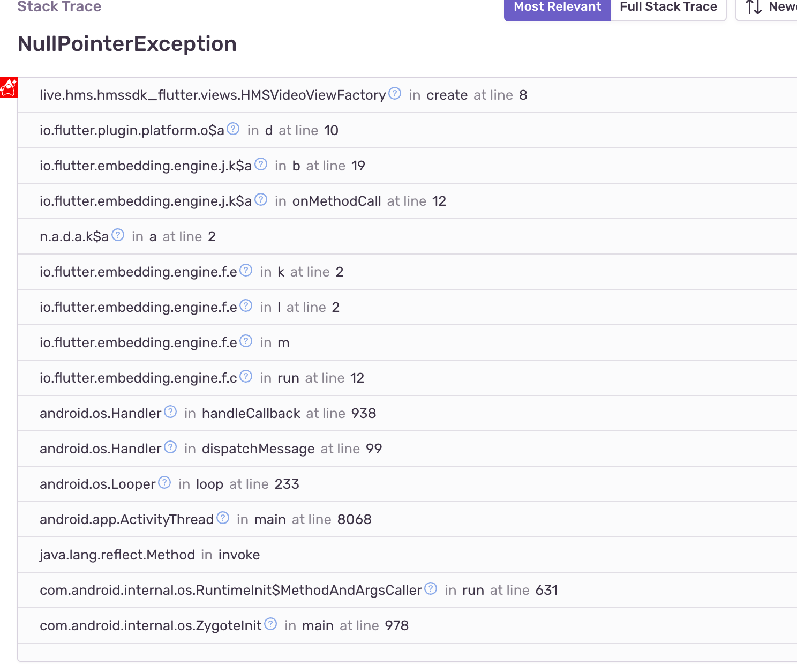
Task: Click help icon beside android.os.Handler handleCallback
Action: (x=170, y=412)
